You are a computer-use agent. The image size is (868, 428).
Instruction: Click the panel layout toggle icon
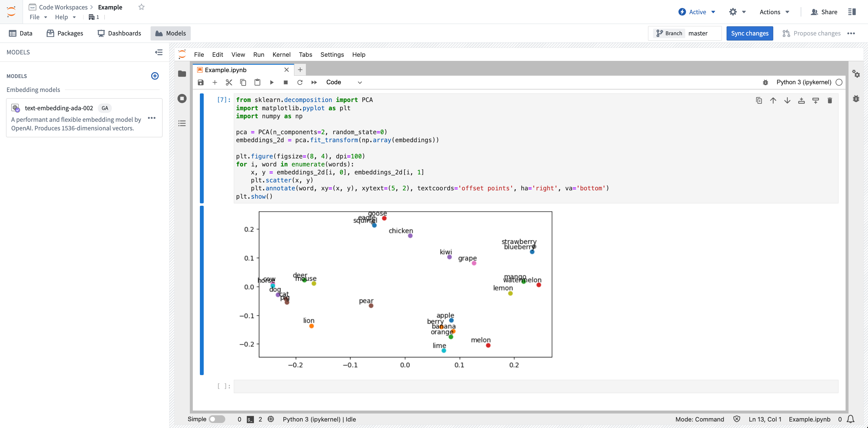click(852, 11)
